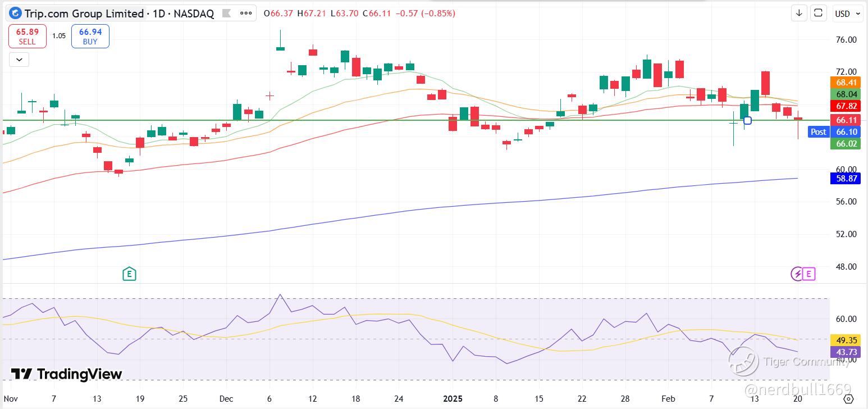Click the white circle marker on the green line
868x409 pixels.
(x=747, y=120)
